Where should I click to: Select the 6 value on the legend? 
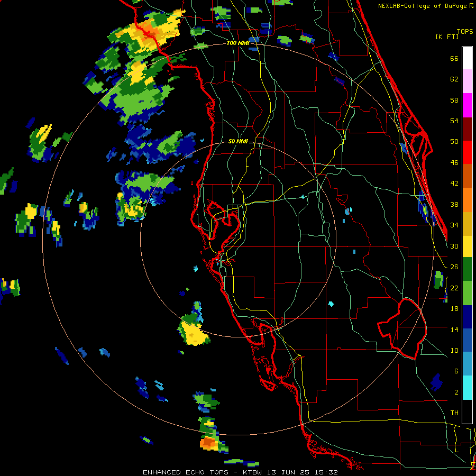[x=456, y=371]
